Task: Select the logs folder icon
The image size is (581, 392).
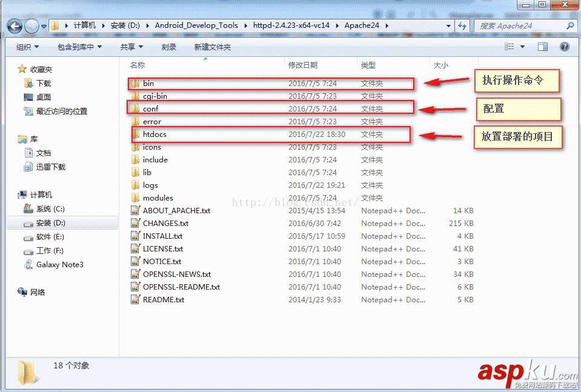Action: 135,185
